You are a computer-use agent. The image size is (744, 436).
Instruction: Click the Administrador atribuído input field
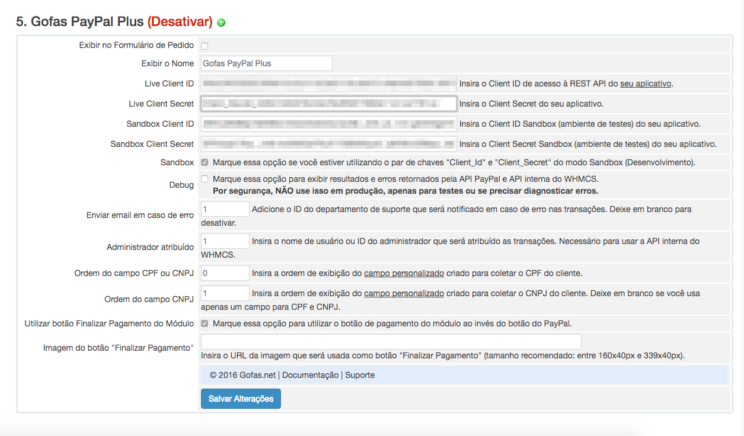pos(225,241)
